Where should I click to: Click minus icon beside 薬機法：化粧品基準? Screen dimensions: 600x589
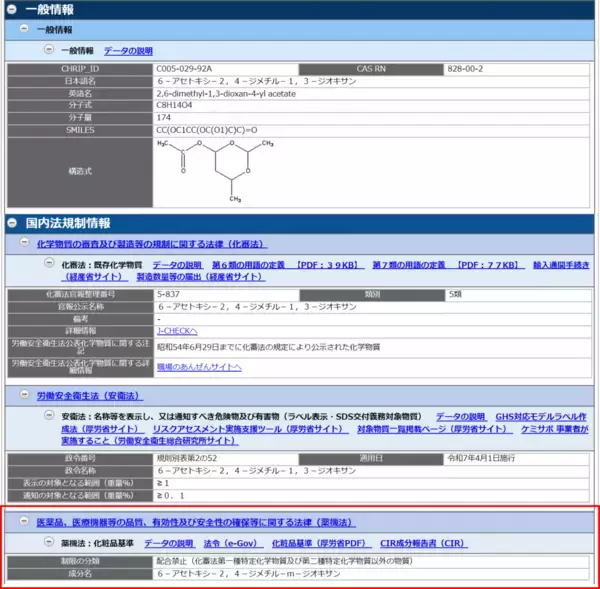37,543
